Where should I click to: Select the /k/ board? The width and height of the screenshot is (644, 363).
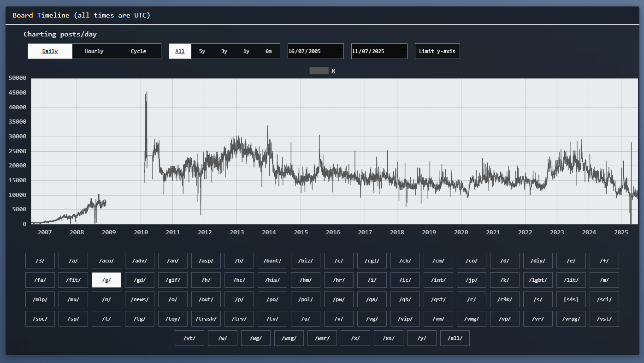pyautogui.click(x=505, y=280)
